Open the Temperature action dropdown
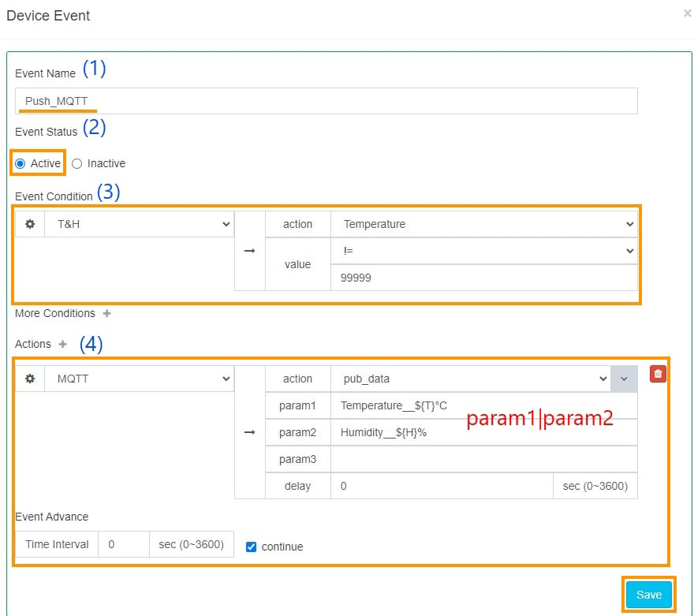 click(x=483, y=224)
